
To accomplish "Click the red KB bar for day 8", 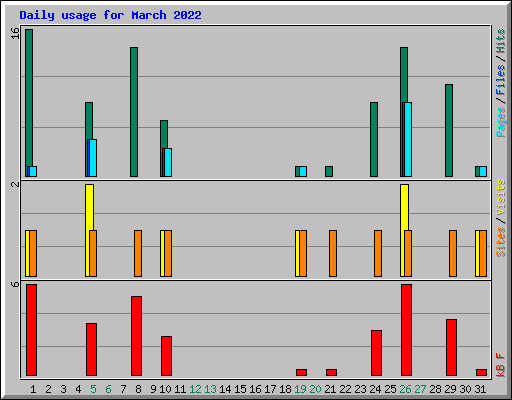I will click(136, 336).
